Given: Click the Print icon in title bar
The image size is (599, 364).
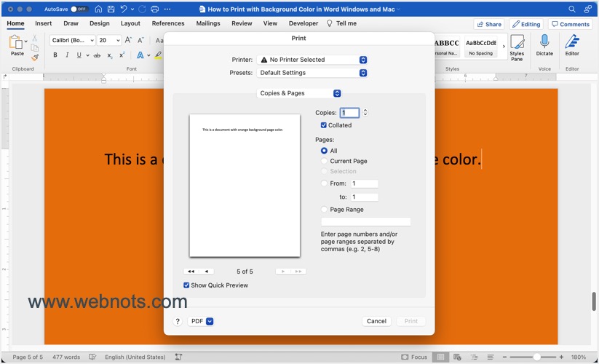Looking at the screenshot, I should point(154,9).
